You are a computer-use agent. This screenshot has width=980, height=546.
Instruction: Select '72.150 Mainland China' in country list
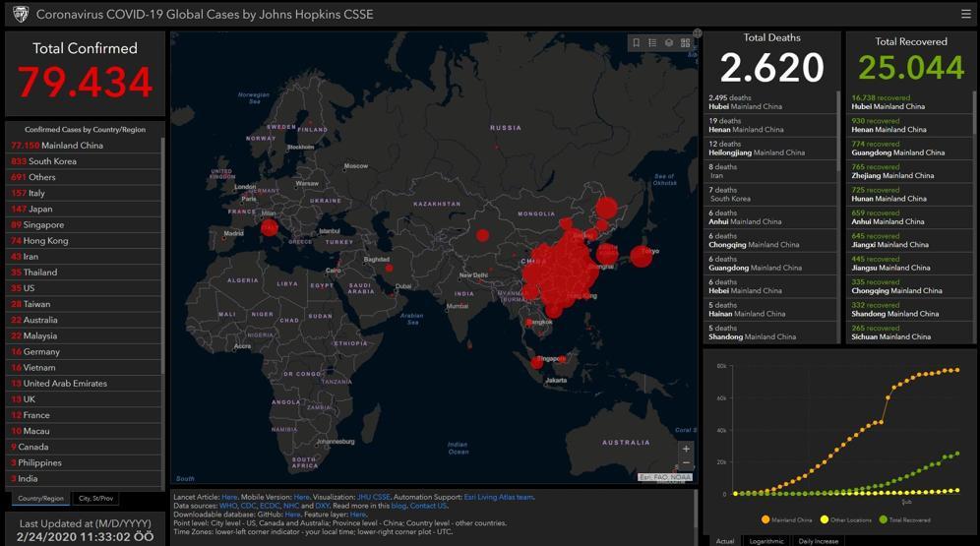click(84, 145)
